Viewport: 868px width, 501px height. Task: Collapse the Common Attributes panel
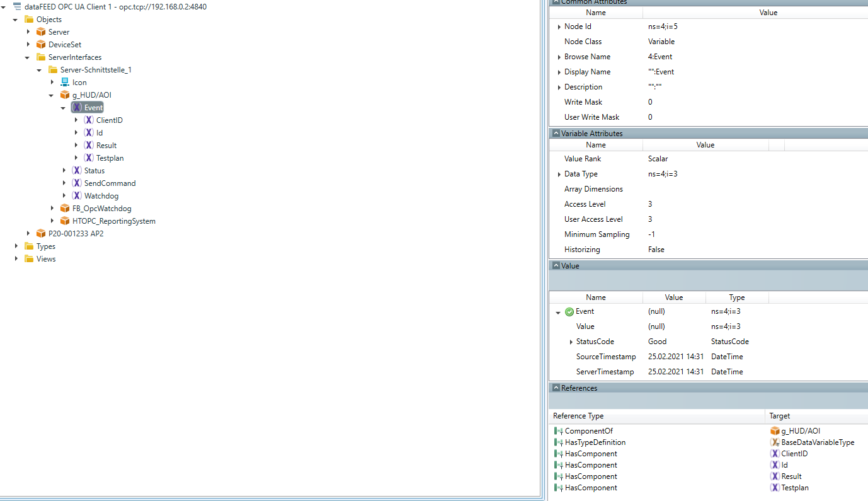556,3
